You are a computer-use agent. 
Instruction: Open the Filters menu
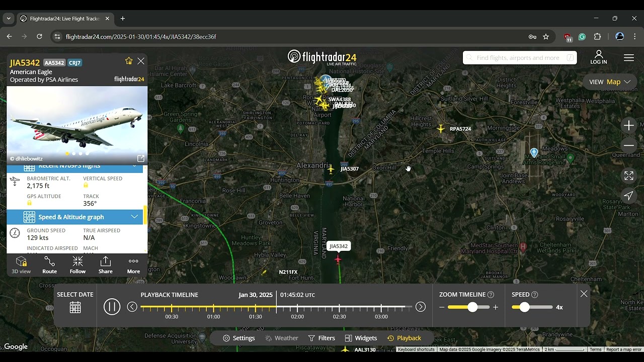pos(321,338)
